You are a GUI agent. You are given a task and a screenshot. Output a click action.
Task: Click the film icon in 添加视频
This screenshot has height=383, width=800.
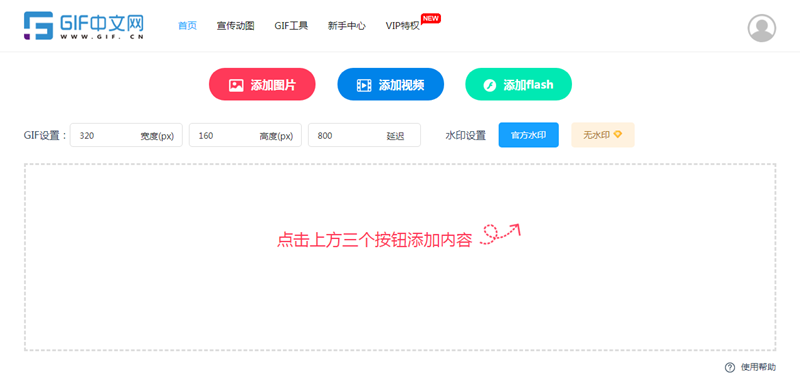364,85
